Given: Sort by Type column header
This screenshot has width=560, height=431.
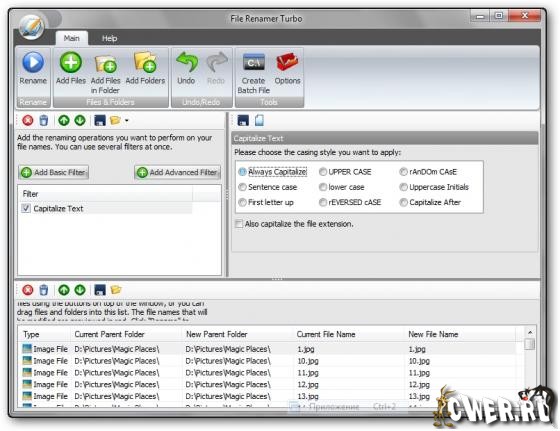Looking at the screenshot, I should tap(45, 335).
